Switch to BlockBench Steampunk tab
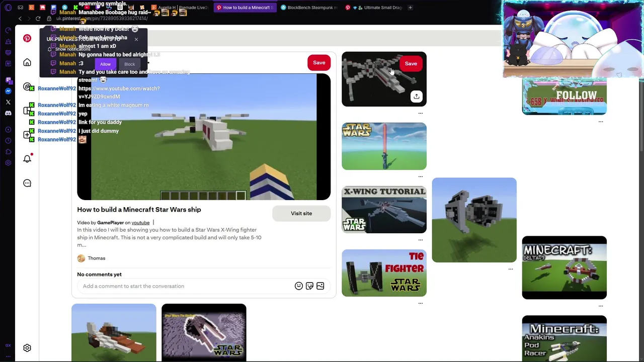Image resolution: width=644 pixels, height=362 pixels. (x=309, y=8)
